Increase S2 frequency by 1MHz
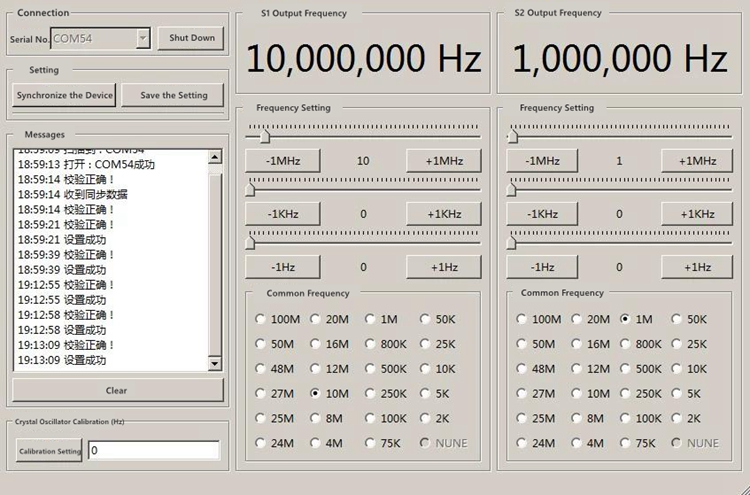The height and width of the screenshot is (495, 750). pyautogui.click(x=698, y=161)
